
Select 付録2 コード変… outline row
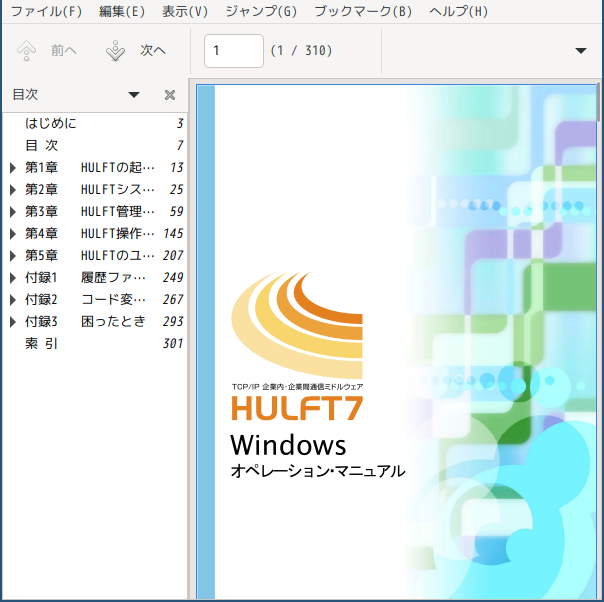(x=95, y=299)
